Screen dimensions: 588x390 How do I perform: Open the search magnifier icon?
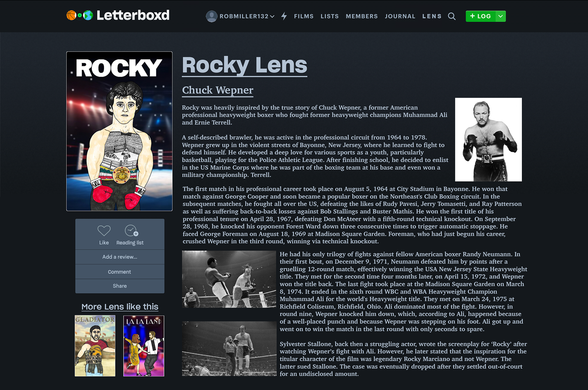[x=452, y=16]
